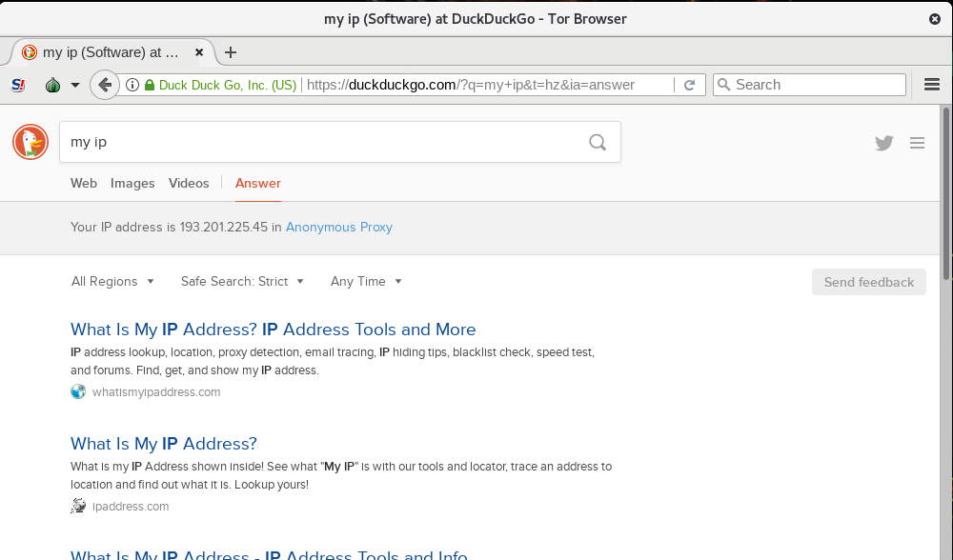Click the ipaddress.com favicon
This screenshot has height=560, width=953.
[x=78, y=506]
